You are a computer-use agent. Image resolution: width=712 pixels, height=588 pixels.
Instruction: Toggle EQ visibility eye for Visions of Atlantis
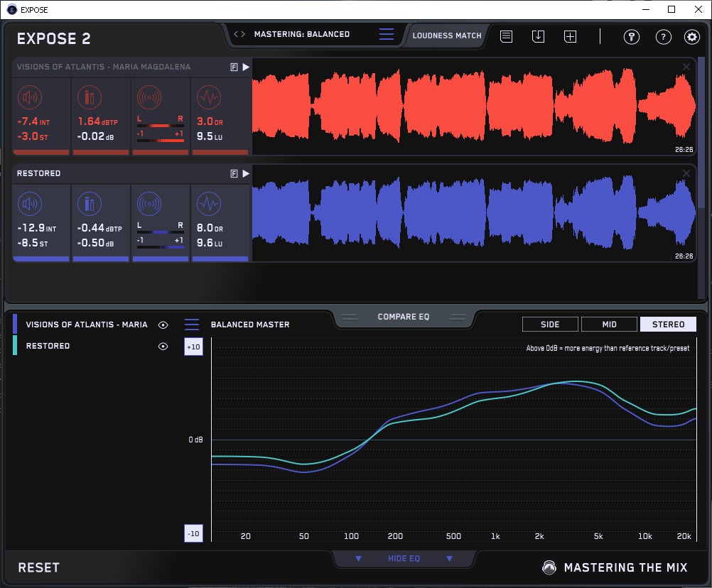[163, 325]
